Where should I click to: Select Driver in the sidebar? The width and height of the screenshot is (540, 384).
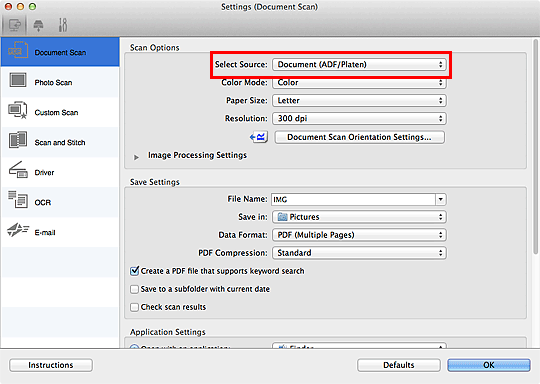(60, 172)
